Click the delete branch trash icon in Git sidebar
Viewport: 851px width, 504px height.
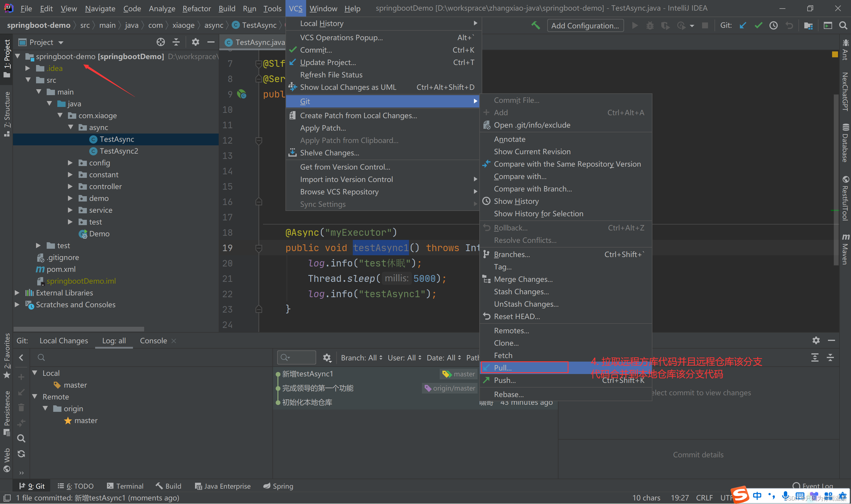(21, 407)
